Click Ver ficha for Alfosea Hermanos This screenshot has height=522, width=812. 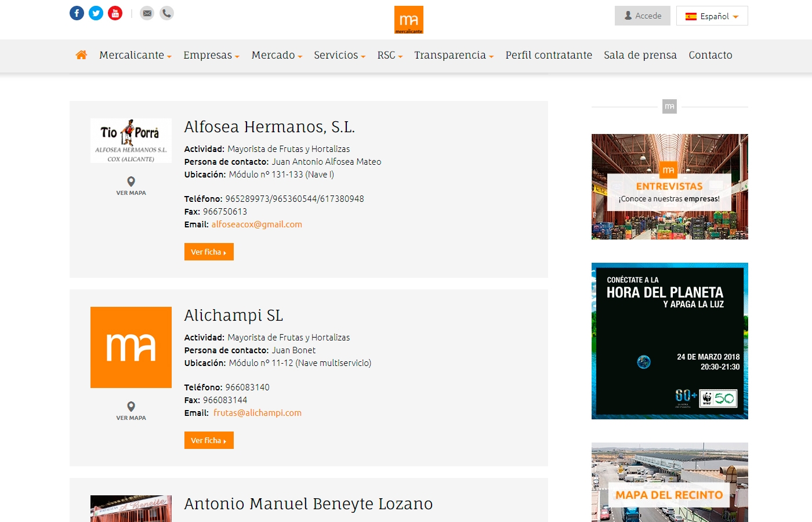tap(209, 252)
